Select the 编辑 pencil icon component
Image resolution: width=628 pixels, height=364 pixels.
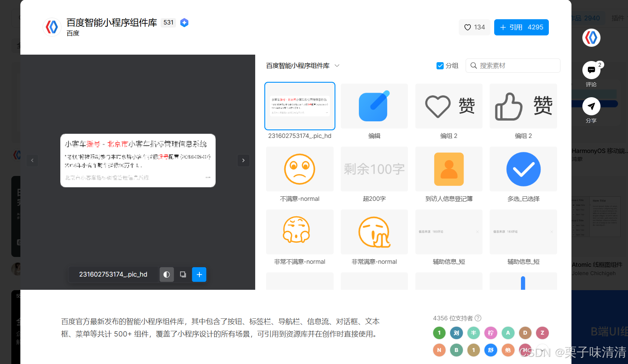(374, 106)
